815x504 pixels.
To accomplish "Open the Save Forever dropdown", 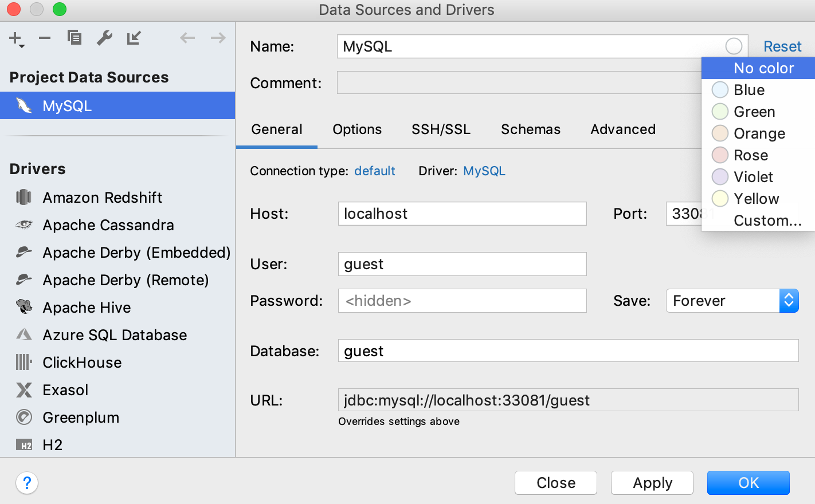I will (x=732, y=301).
